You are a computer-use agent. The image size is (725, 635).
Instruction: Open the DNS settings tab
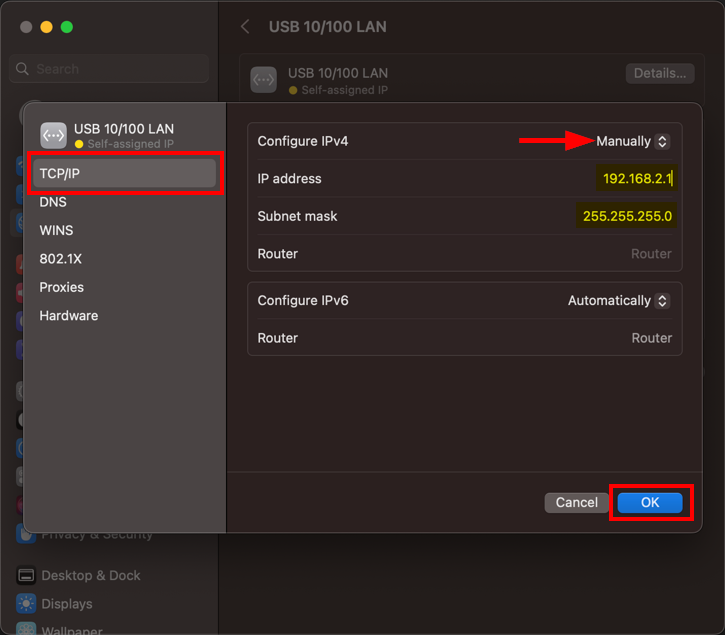pyautogui.click(x=53, y=202)
